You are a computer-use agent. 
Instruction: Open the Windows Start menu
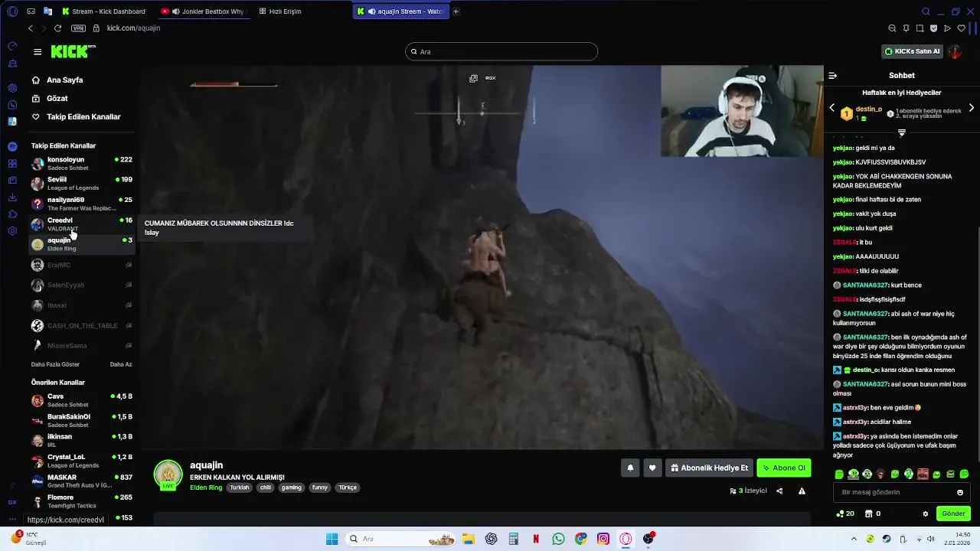point(332,539)
